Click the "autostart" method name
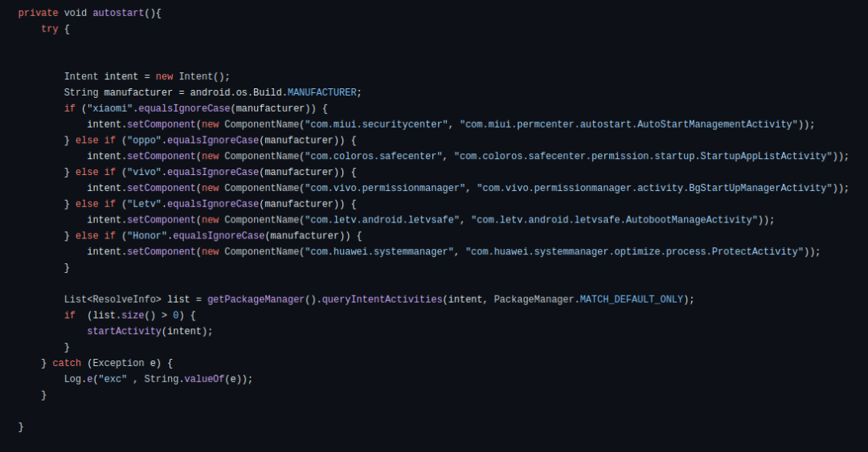The height and width of the screenshot is (452, 868). [x=118, y=13]
